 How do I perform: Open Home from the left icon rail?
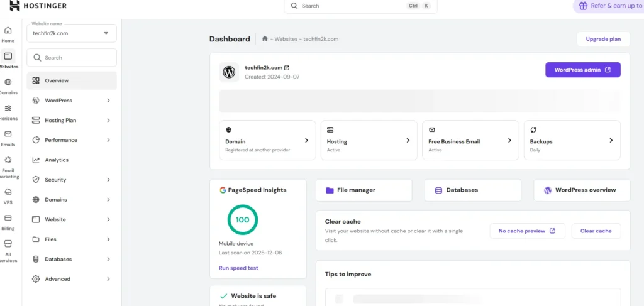tap(8, 30)
